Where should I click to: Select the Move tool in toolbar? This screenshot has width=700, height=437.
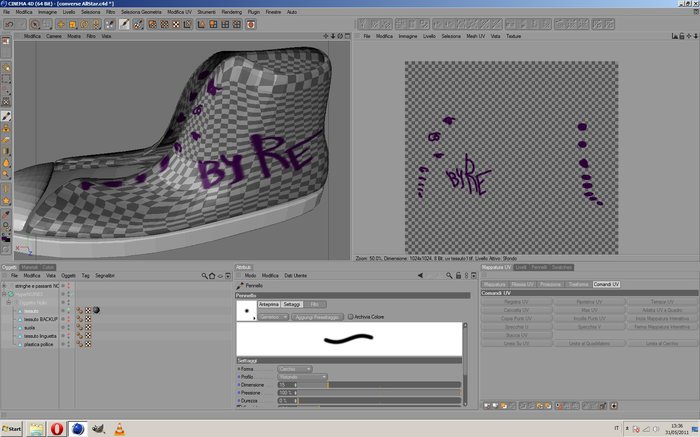(x=61, y=25)
